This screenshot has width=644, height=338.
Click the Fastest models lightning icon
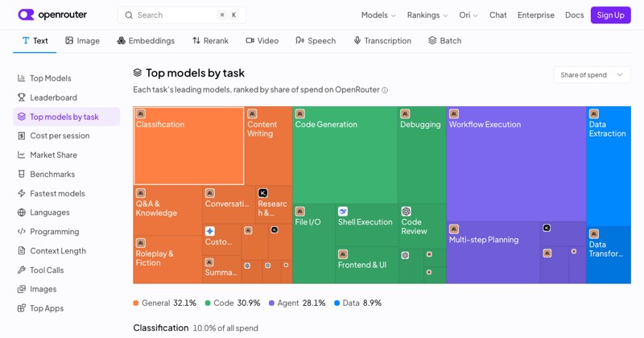point(22,193)
